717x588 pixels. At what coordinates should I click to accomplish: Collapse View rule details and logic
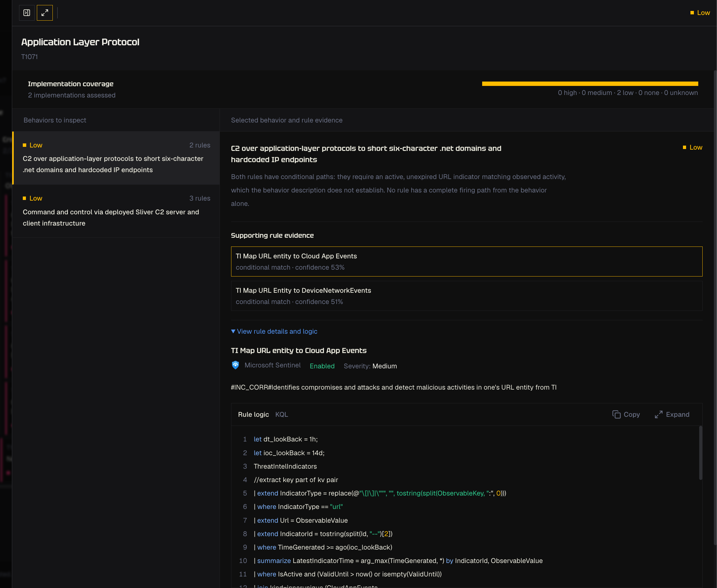pos(274,331)
